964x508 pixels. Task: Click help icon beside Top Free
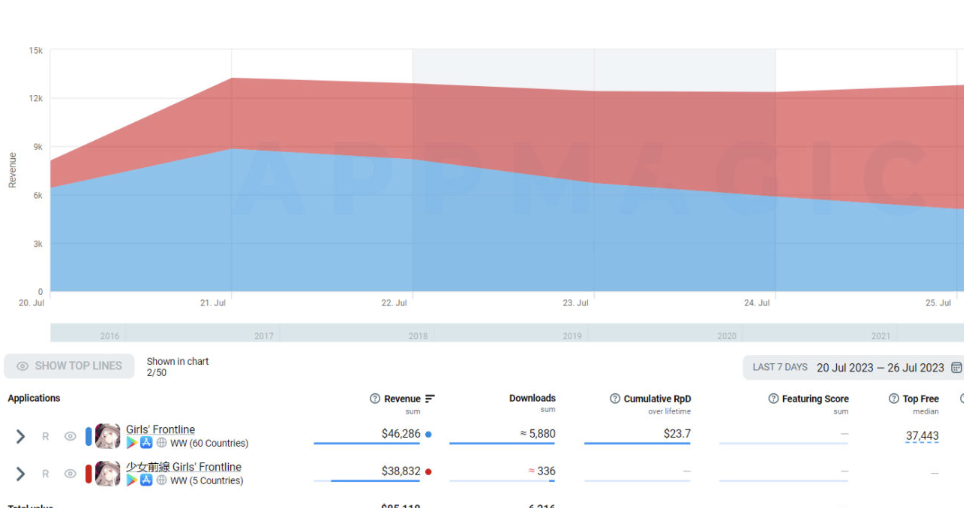(894, 399)
